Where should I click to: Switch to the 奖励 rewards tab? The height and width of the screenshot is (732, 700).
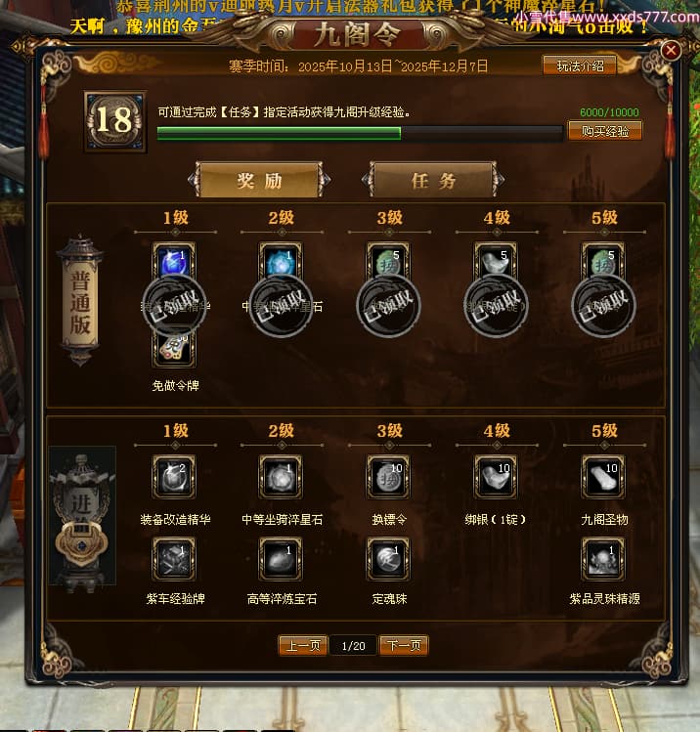[259, 180]
